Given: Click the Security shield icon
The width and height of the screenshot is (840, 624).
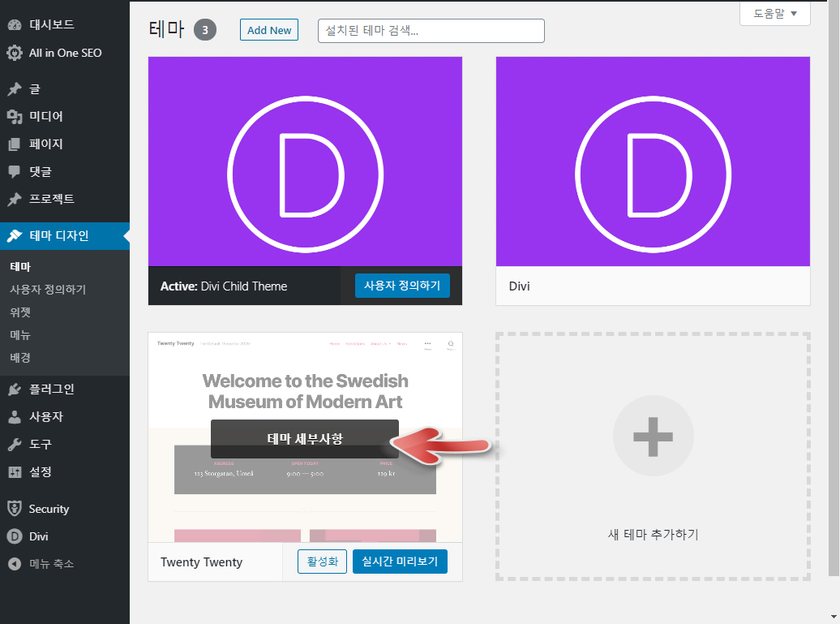Looking at the screenshot, I should [15, 508].
